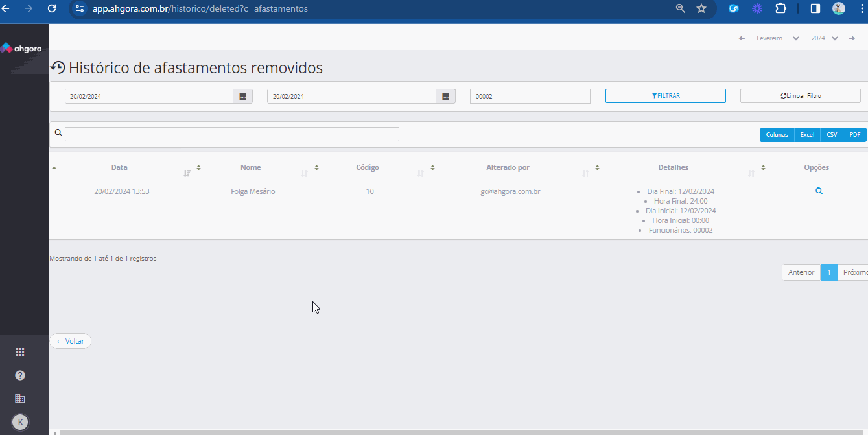
Task: Sort by Alterado por column header
Action: (508, 167)
